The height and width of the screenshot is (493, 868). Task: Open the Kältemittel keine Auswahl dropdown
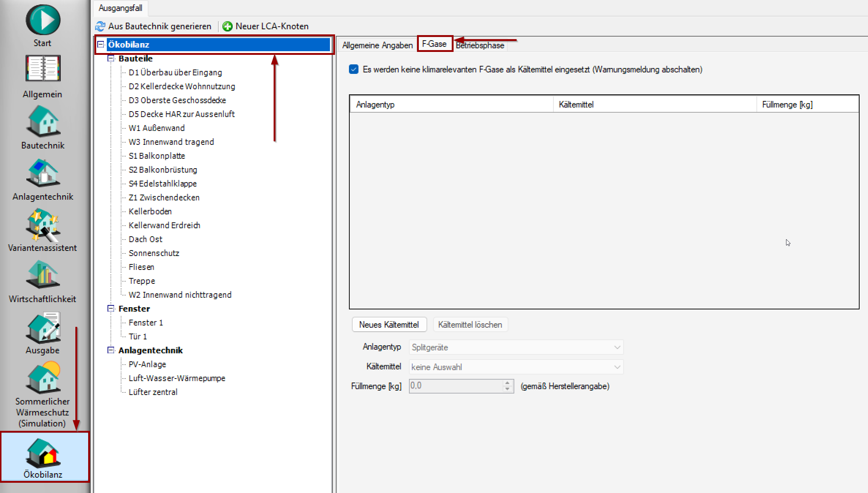coord(617,367)
